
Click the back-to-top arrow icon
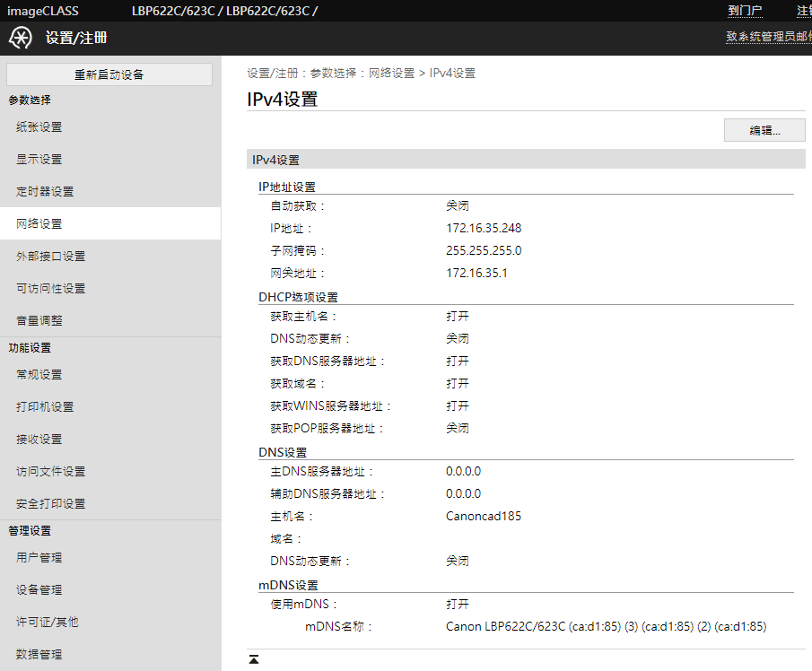click(254, 659)
